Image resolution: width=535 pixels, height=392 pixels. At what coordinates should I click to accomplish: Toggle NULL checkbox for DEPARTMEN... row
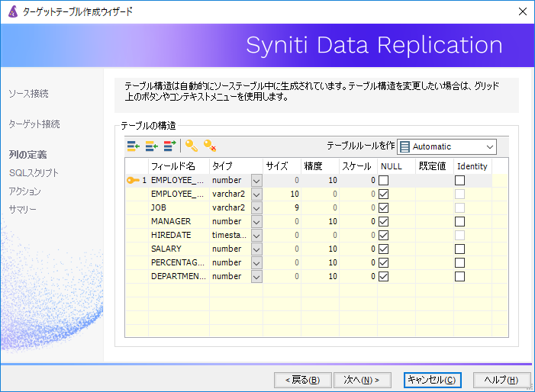click(x=384, y=276)
